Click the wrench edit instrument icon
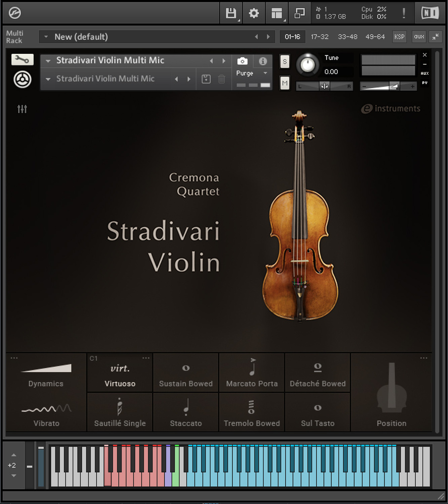 [x=22, y=60]
